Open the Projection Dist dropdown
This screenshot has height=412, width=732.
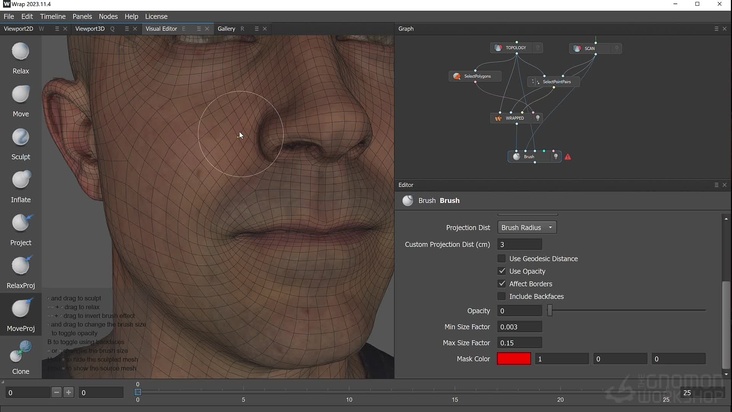[x=527, y=228]
